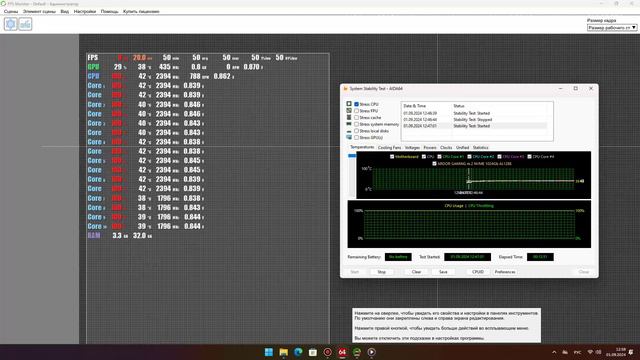Open File Explorer from the taskbar
Image resolution: width=640 pixels, height=360 pixels.
click(x=283, y=352)
